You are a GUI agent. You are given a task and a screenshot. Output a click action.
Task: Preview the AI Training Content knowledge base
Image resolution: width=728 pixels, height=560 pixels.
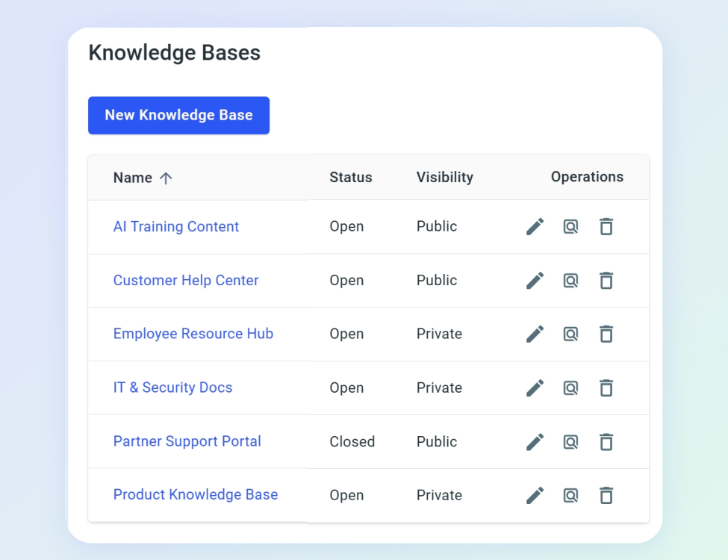(570, 226)
